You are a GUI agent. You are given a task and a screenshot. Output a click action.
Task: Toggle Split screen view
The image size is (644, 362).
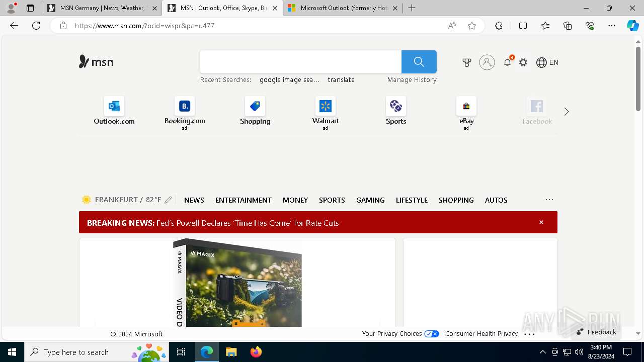523,26
